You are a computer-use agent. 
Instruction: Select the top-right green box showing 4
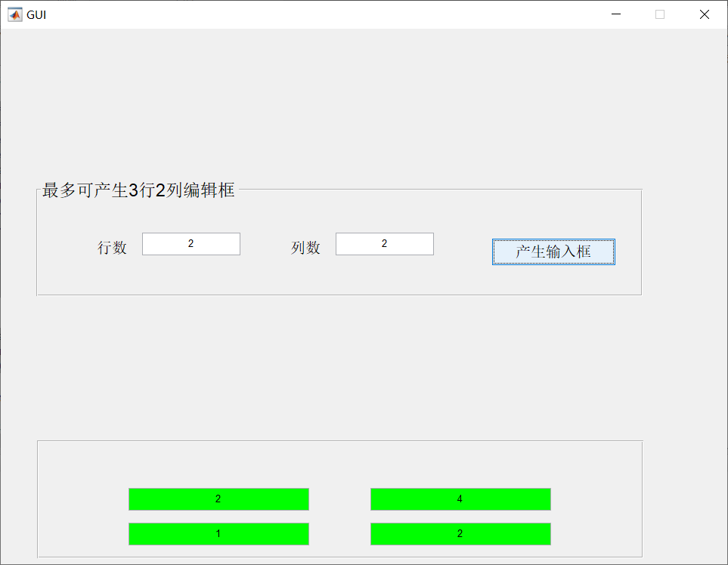pyautogui.click(x=460, y=499)
